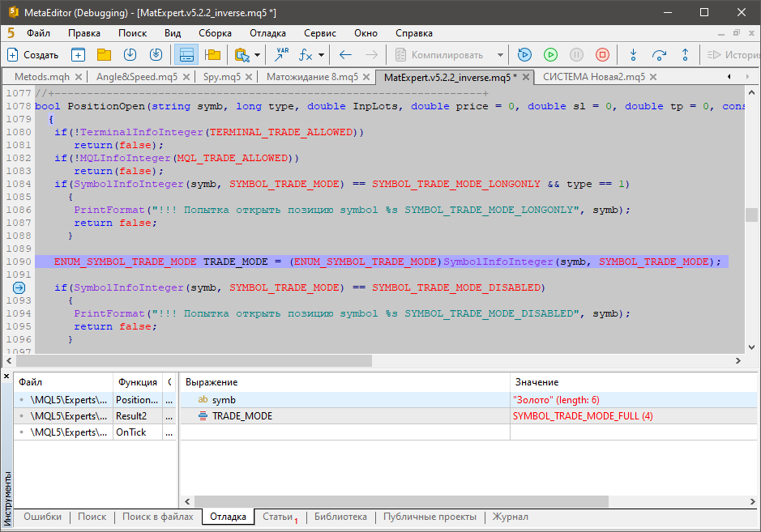761x532 pixels.
Task: Click the navigate back arrow icon
Action: point(345,55)
